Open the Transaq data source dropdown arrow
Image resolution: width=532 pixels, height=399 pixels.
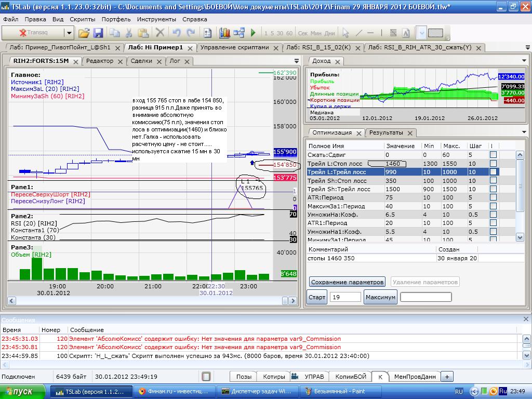[x=69, y=33]
